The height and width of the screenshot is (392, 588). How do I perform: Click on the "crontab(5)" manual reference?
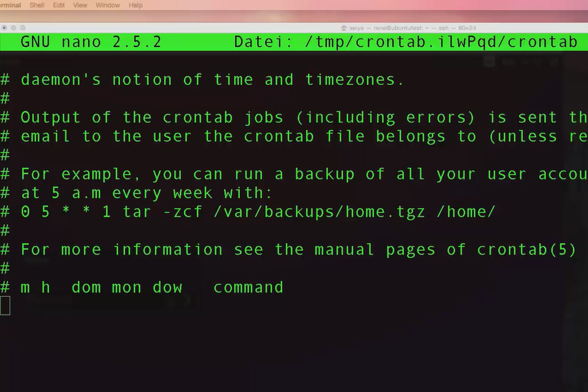click(527, 249)
